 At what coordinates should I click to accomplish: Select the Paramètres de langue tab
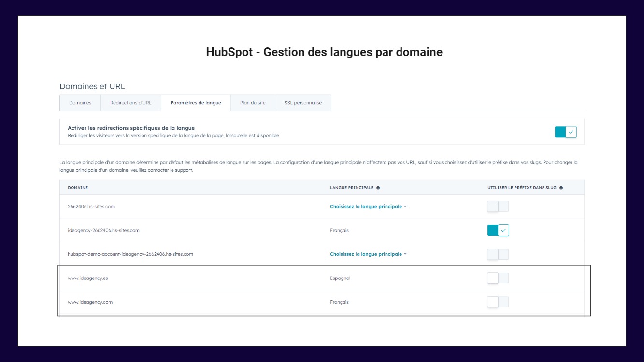pyautogui.click(x=196, y=103)
